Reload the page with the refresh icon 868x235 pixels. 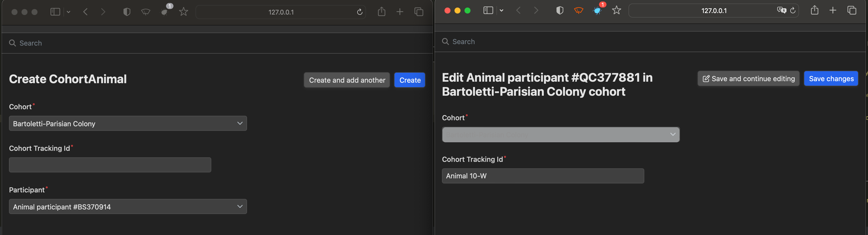click(793, 11)
